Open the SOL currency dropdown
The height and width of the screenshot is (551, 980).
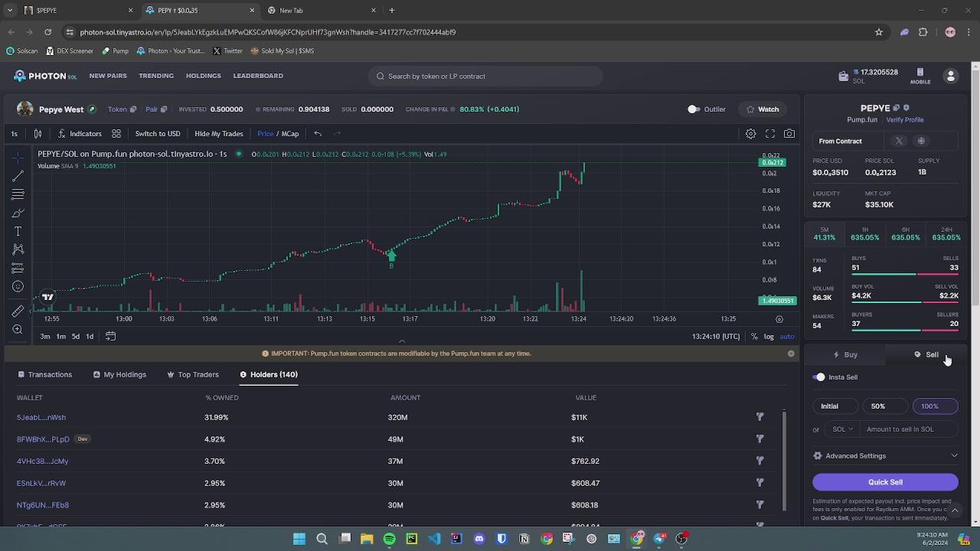click(842, 429)
